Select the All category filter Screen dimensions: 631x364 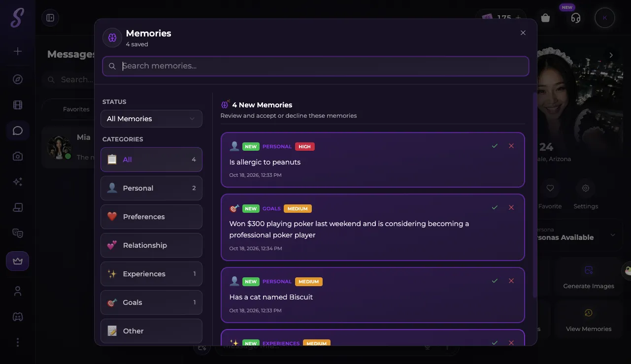point(151,160)
